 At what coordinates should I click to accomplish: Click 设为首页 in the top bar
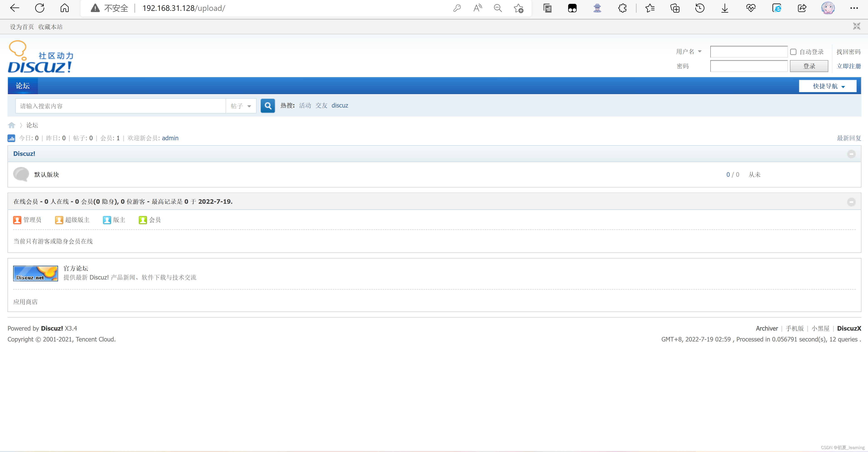coord(22,27)
